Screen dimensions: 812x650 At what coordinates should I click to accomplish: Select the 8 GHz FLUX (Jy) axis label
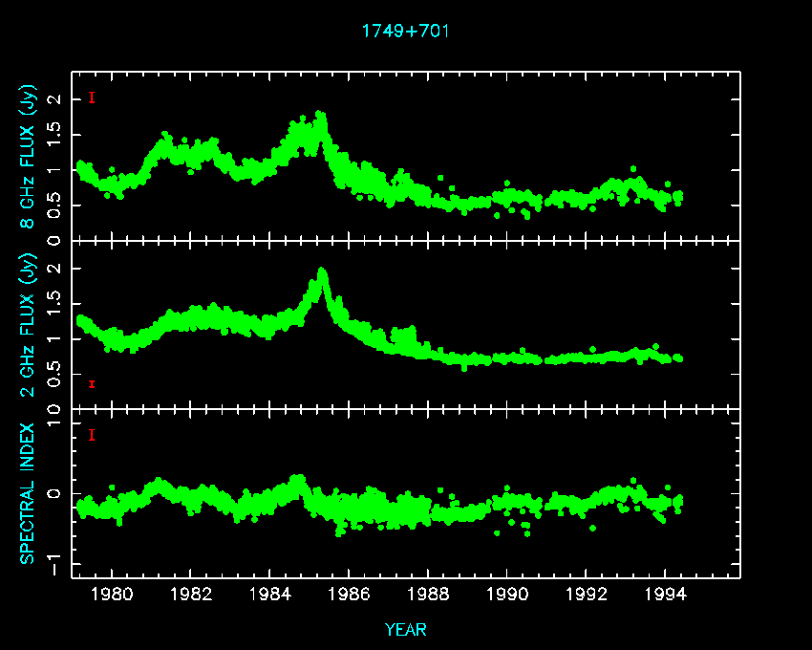coord(29,158)
